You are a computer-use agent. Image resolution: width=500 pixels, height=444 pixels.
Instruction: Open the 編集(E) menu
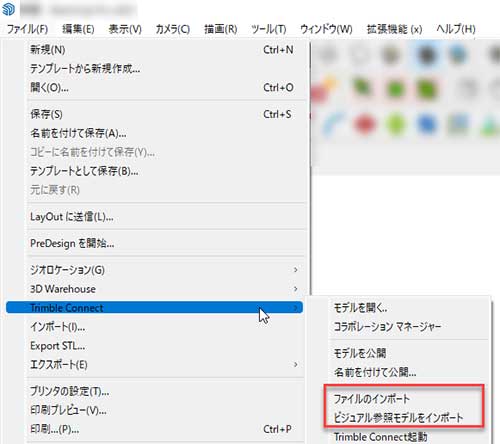click(x=78, y=29)
